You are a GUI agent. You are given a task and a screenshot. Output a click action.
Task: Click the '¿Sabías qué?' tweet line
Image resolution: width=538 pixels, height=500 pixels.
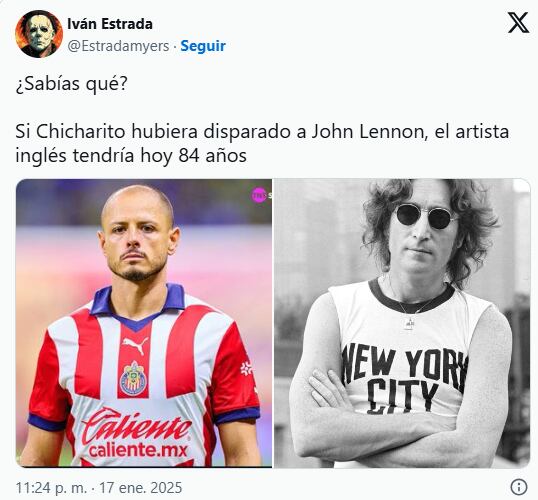[x=71, y=83]
